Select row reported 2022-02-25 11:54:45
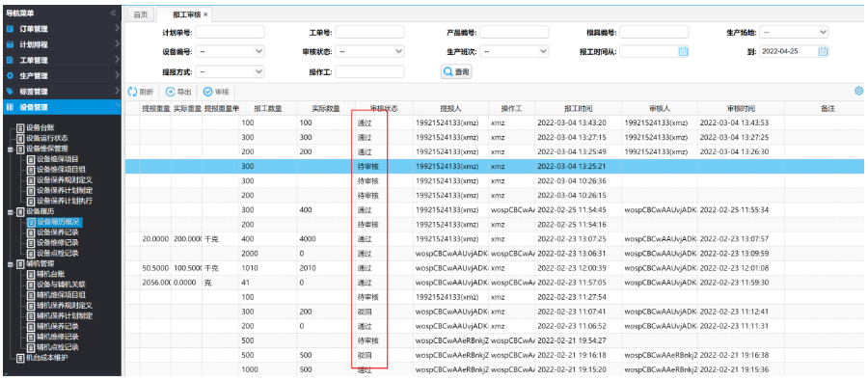Viewport: 868px width, 381px height. pyautogui.click(x=495, y=210)
